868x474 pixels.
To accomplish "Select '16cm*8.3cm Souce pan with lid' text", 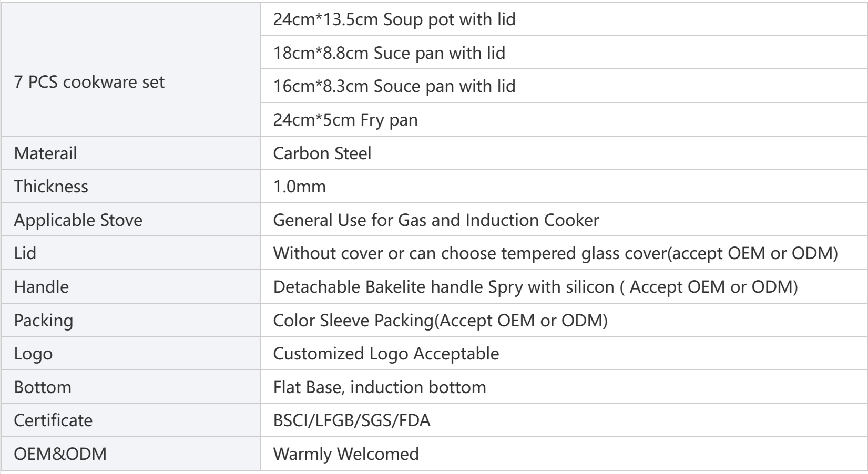I will [x=394, y=86].
